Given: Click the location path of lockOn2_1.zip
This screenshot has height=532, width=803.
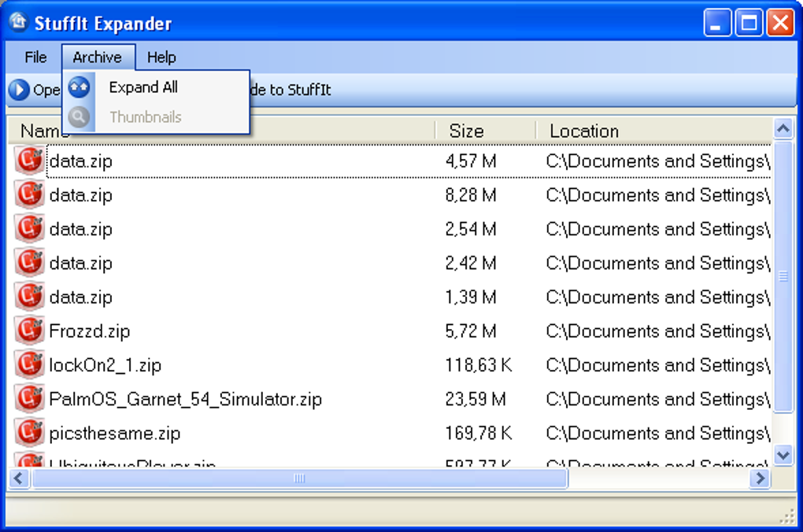Looking at the screenshot, I should (x=658, y=365).
